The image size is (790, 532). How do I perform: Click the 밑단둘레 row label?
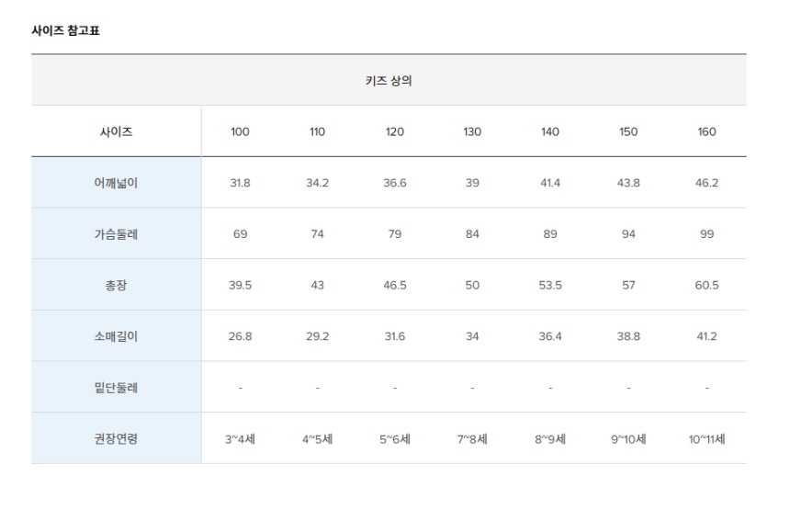click(117, 388)
